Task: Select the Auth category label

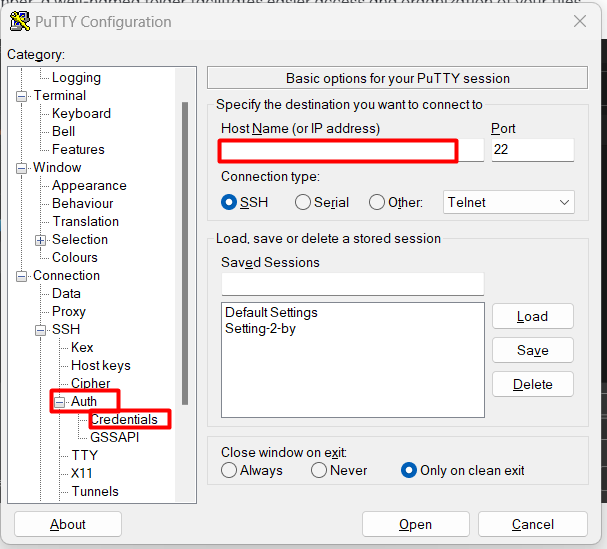Action: 84,401
